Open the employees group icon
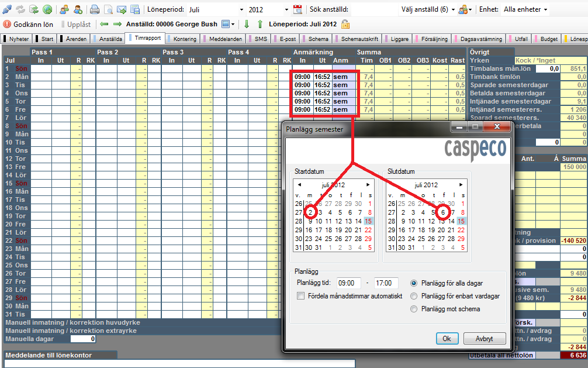 (x=64, y=9)
